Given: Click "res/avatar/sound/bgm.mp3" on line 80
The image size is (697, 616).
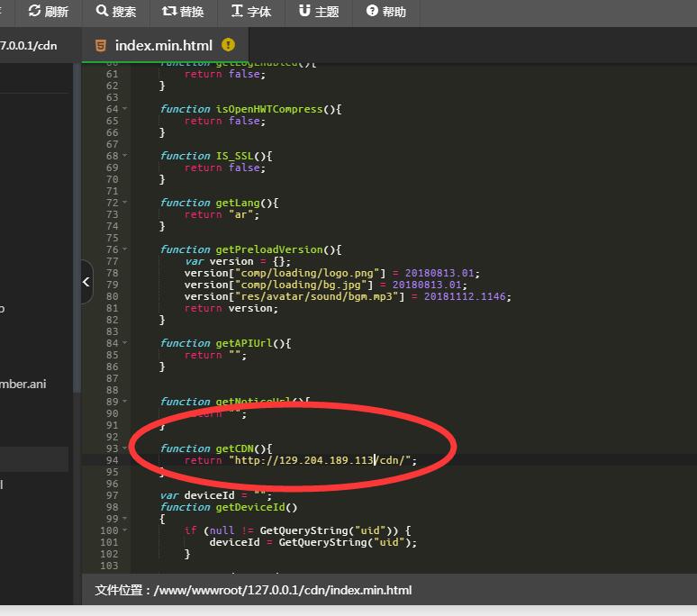Looking at the screenshot, I should 316,296.
